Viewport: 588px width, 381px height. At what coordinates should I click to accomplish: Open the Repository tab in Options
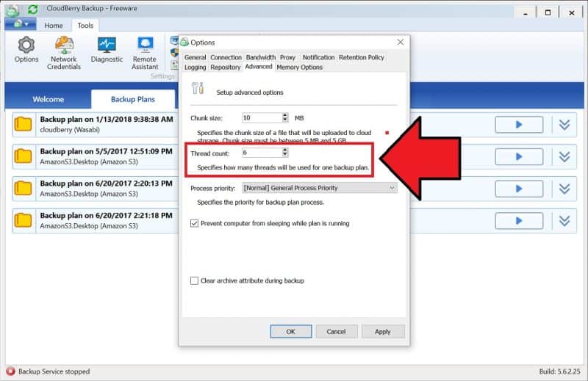(x=225, y=67)
